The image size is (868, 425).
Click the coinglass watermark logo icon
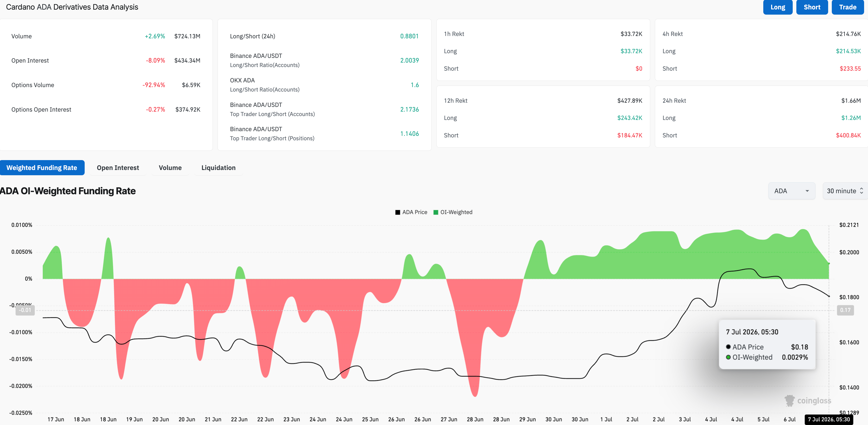(790, 400)
